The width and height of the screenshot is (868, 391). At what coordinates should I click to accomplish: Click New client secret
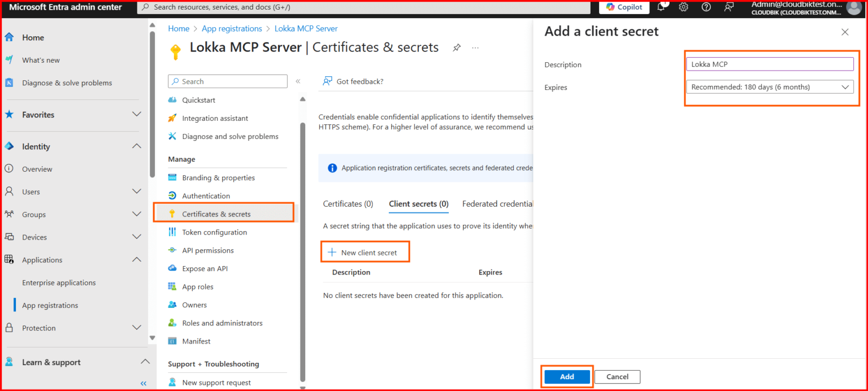click(x=365, y=251)
